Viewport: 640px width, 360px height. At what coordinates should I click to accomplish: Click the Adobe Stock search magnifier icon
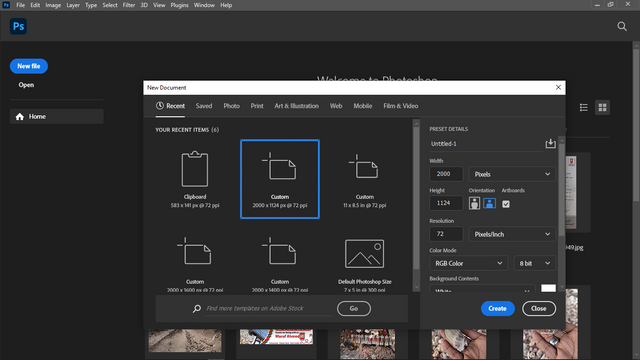(197, 309)
